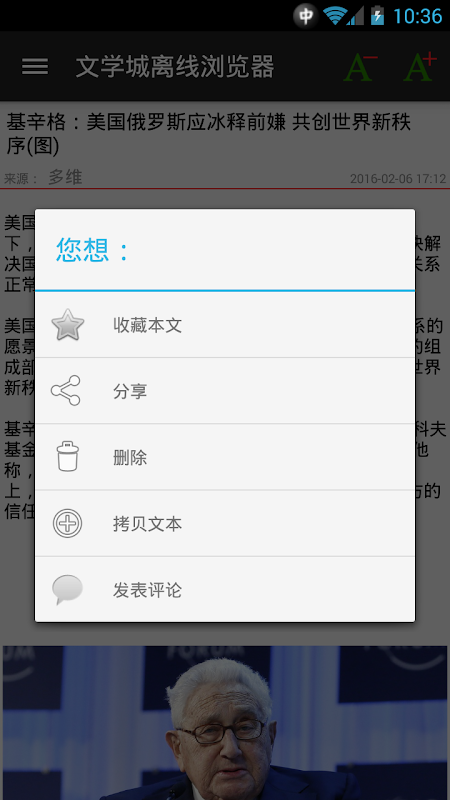This screenshot has height=800, width=450.
Task: Choose 拷贝文本 to copy text
Action: pyautogui.click(x=224, y=523)
